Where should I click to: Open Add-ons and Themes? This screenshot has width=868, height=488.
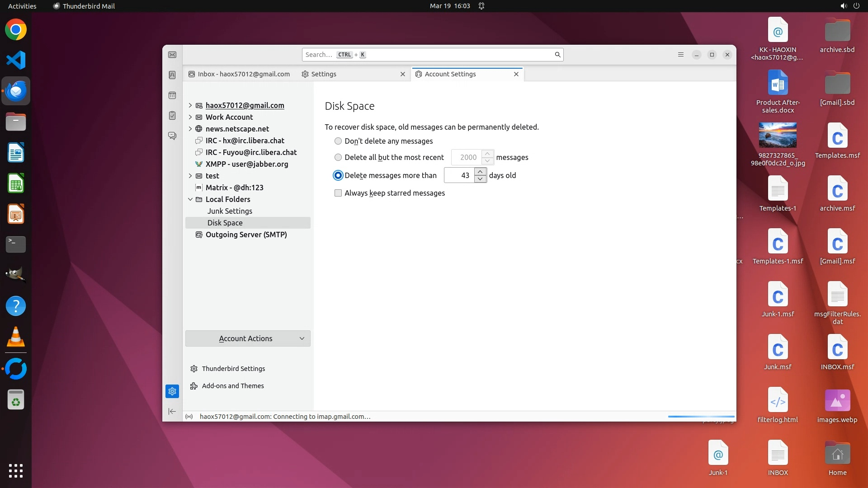[233, 386]
